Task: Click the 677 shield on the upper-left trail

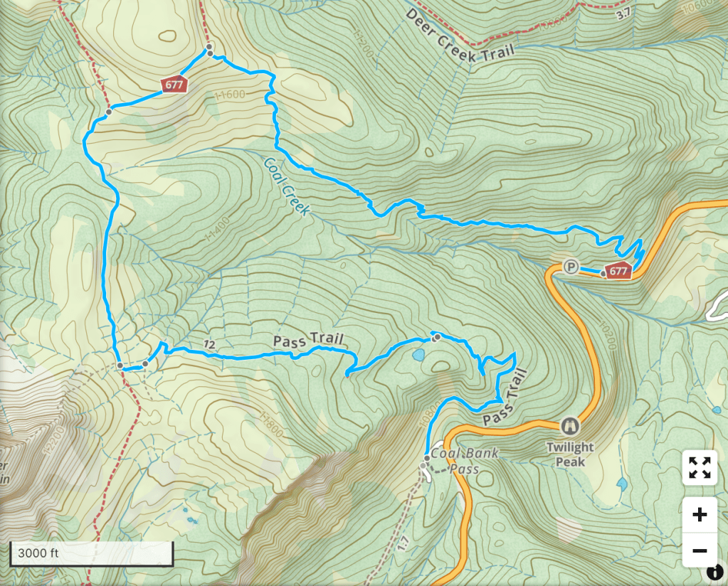Action: (174, 85)
